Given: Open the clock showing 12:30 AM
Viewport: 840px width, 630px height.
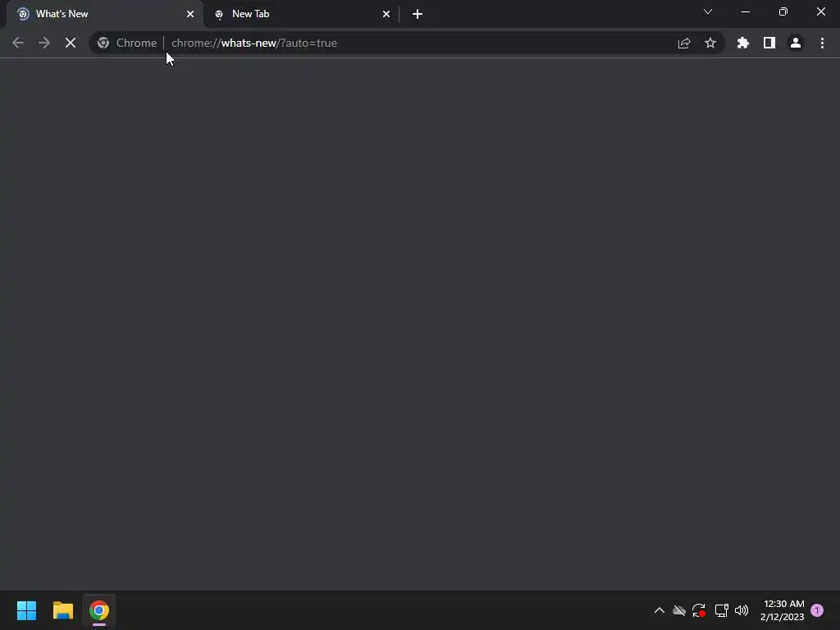Looking at the screenshot, I should (x=782, y=610).
